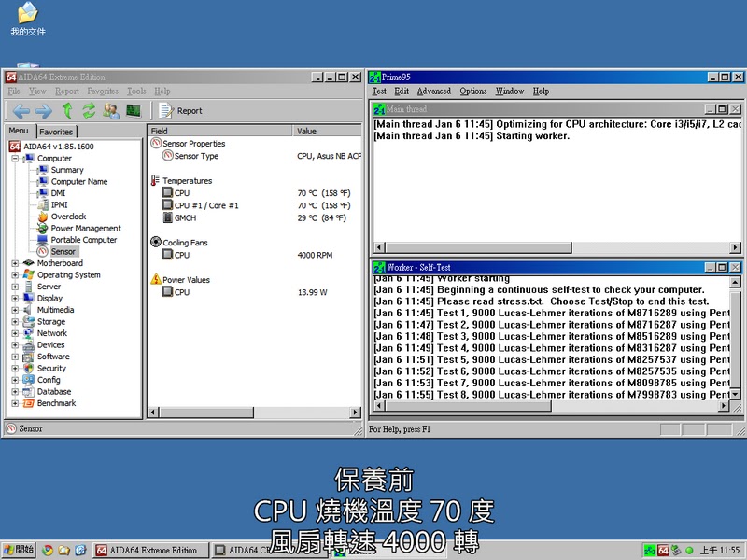Image resolution: width=747 pixels, height=560 pixels.
Task: Open the Options menu in Prime95
Action: coord(473,91)
